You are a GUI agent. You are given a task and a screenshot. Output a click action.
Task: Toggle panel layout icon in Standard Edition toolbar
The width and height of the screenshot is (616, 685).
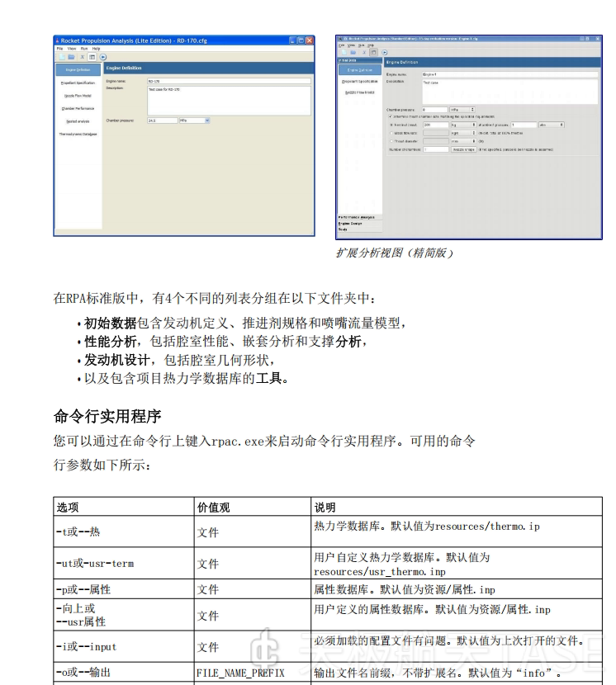pos(373,53)
